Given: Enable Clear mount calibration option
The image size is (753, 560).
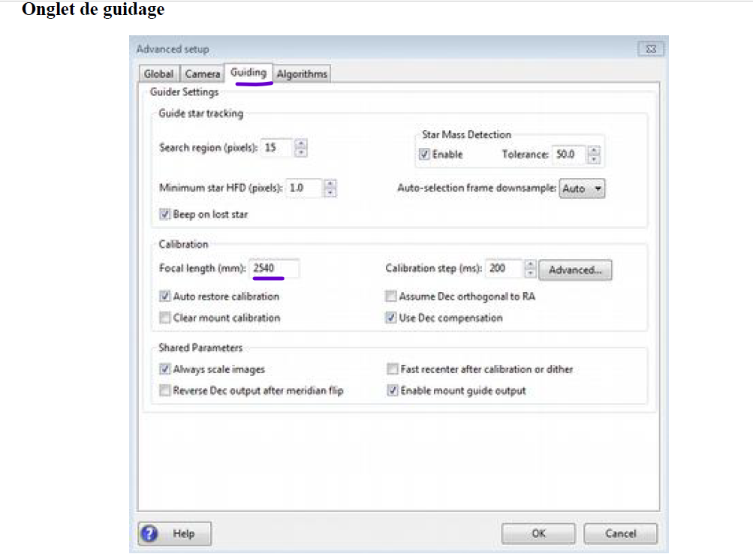Looking at the screenshot, I should (165, 318).
